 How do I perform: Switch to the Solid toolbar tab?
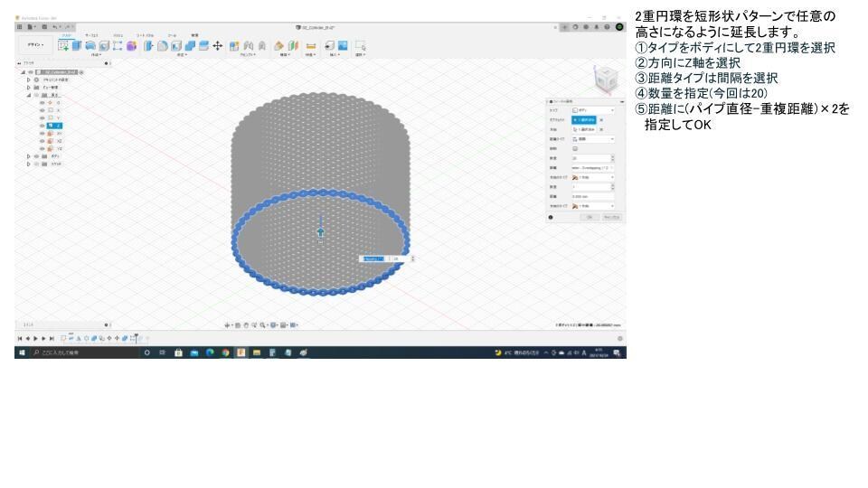[x=66, y=35]
